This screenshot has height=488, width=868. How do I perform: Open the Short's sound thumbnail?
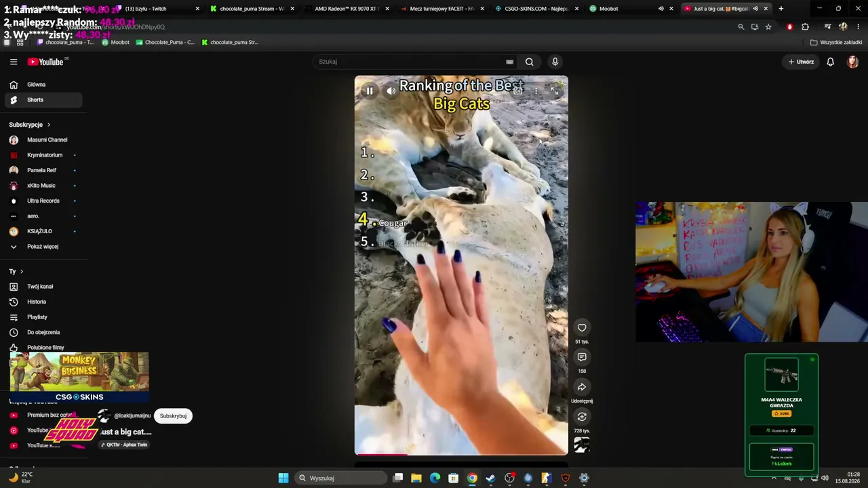[582, 445]
